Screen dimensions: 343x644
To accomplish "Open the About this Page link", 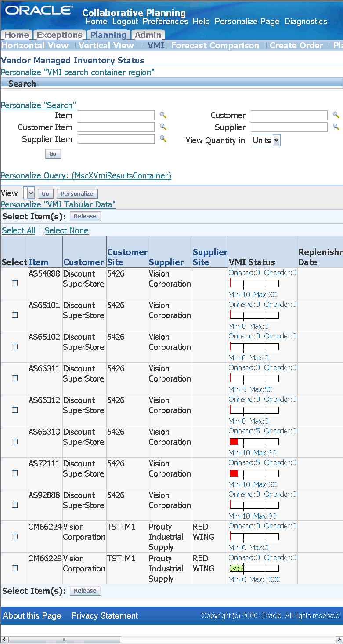I will click(x=32, y=615).
